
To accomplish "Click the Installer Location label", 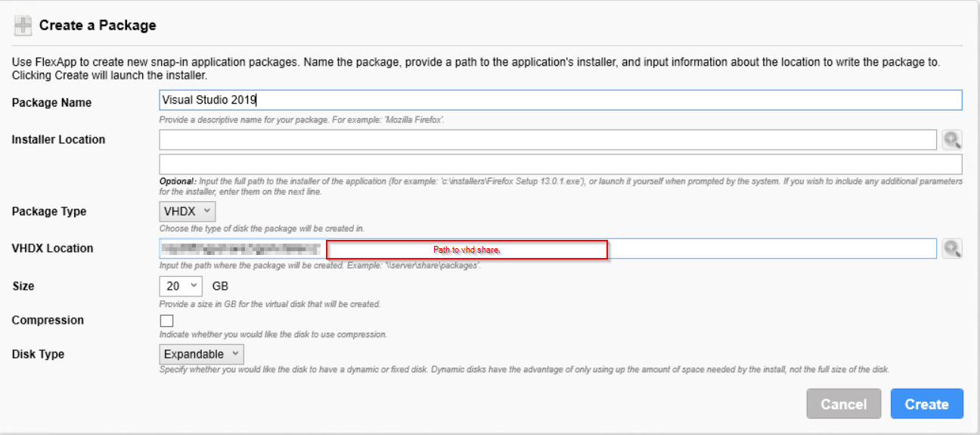I will tap(58, 139).
